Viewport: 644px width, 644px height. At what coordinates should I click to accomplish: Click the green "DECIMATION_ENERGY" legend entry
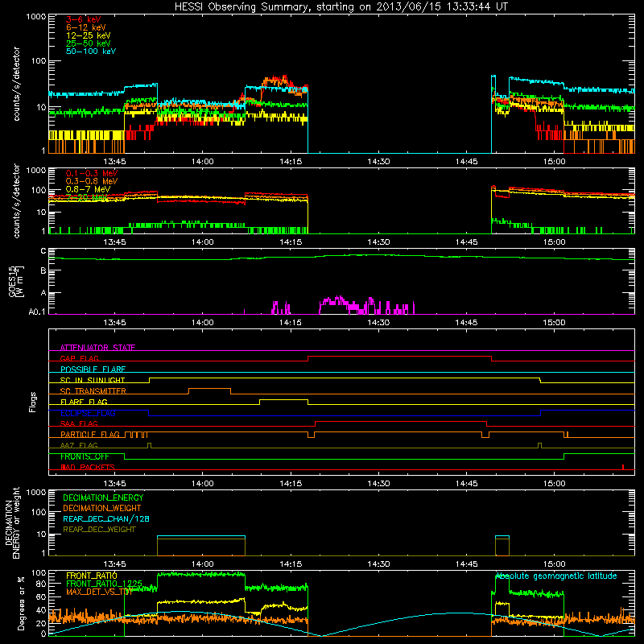(103, 497)
